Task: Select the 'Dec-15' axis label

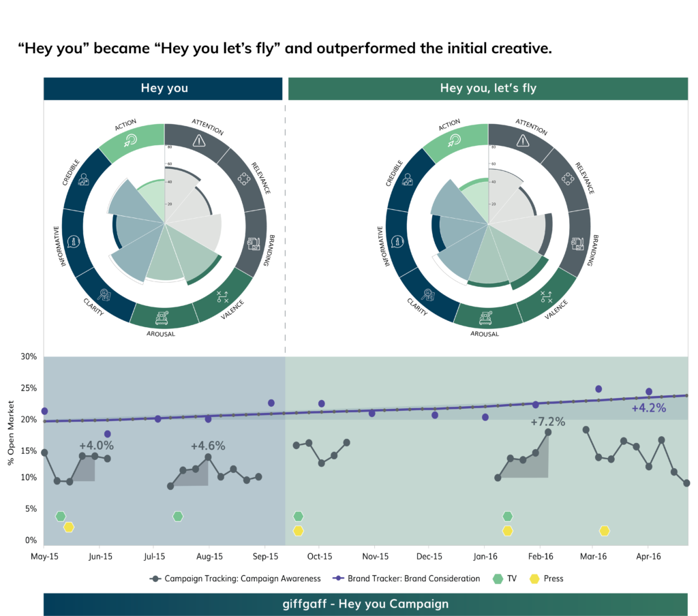Action: [429, 556]
